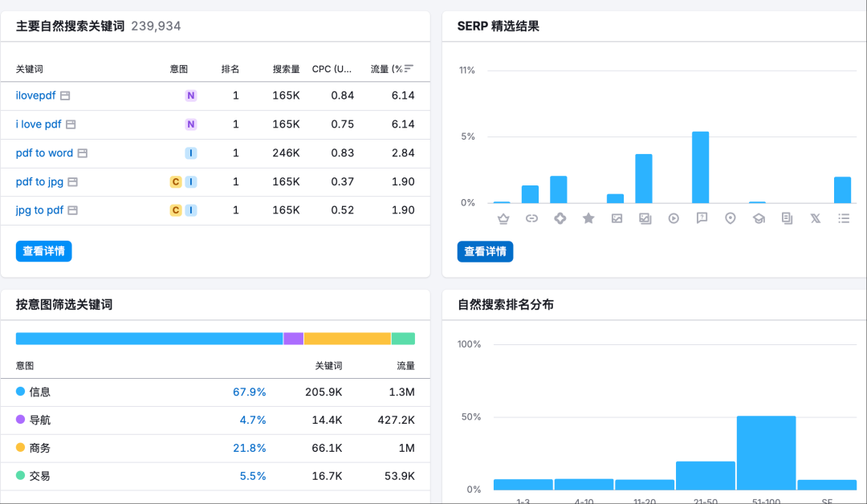Screen dimensions: 867x504
Task: Select the single image SERP icon
Action: (617, 219)
